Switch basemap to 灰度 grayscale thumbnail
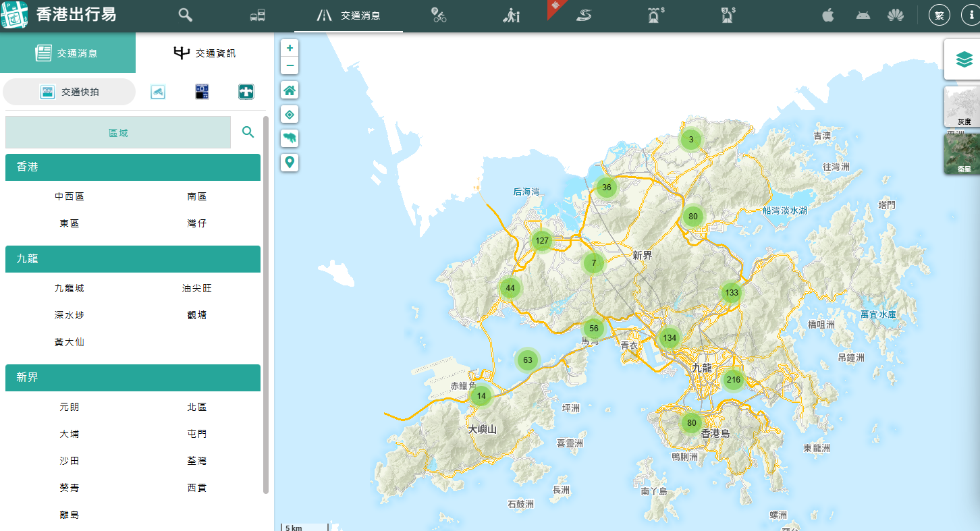Image resolution: width=980 pixels, height=531 pixels. click(964, 106)
